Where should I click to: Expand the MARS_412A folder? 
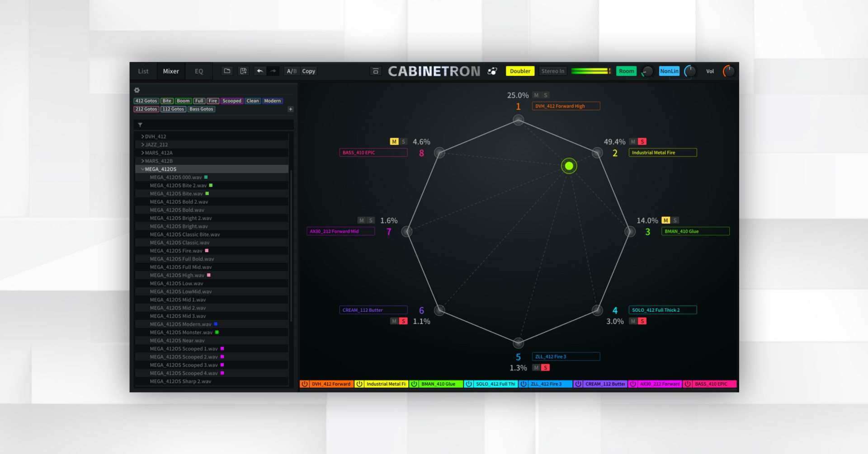click(x=142, y=153)
